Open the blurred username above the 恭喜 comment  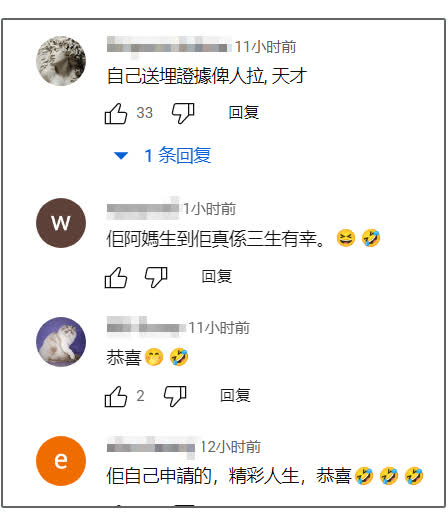click(146, 327)
